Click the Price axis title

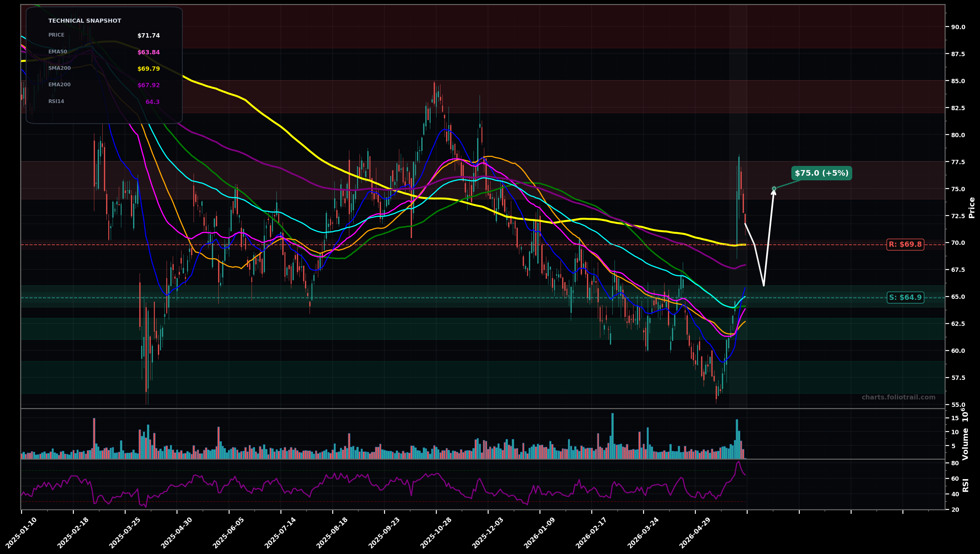[x=972, y=208]
